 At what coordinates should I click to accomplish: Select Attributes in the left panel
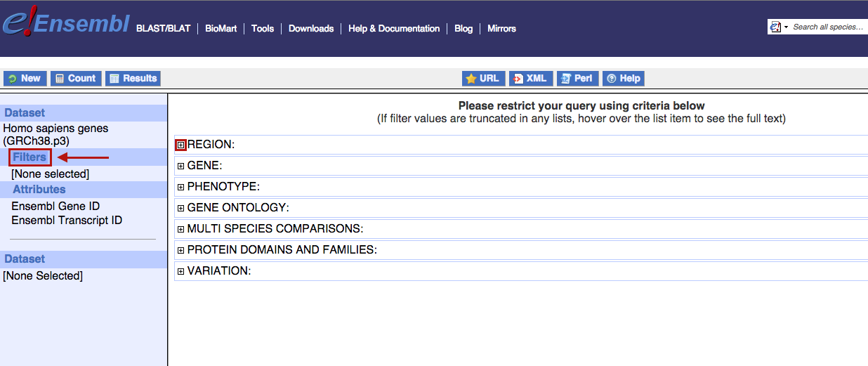pos(39,190)
